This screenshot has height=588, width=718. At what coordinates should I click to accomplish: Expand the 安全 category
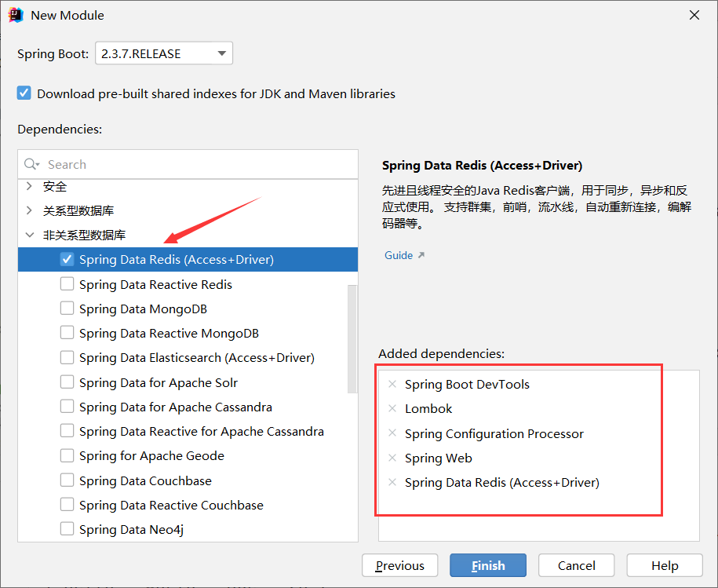pos(29,186)
